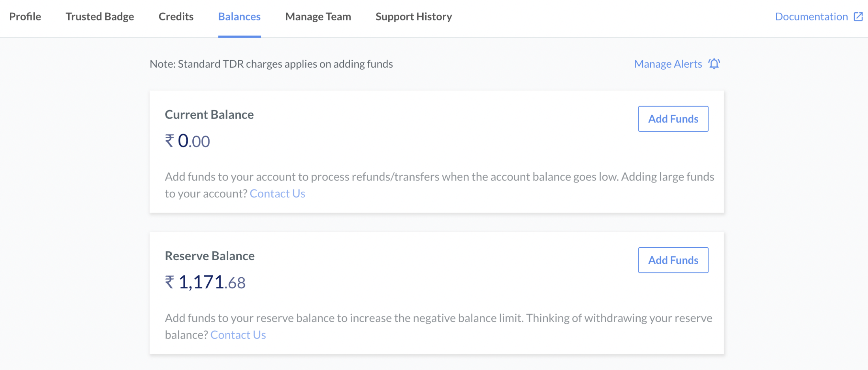Viewport: 868px width, 370px height.
Task: Click the Current Balance amount of 0.00
Action: tap(194, 141)
